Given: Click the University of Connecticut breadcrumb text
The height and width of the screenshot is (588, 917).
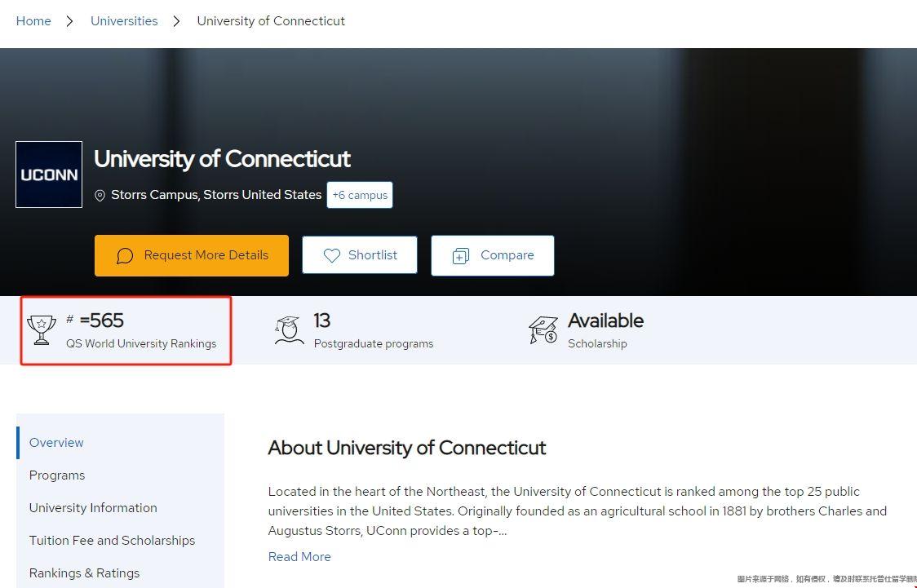Looking at the screenshot, I should (x=271, y=21).
